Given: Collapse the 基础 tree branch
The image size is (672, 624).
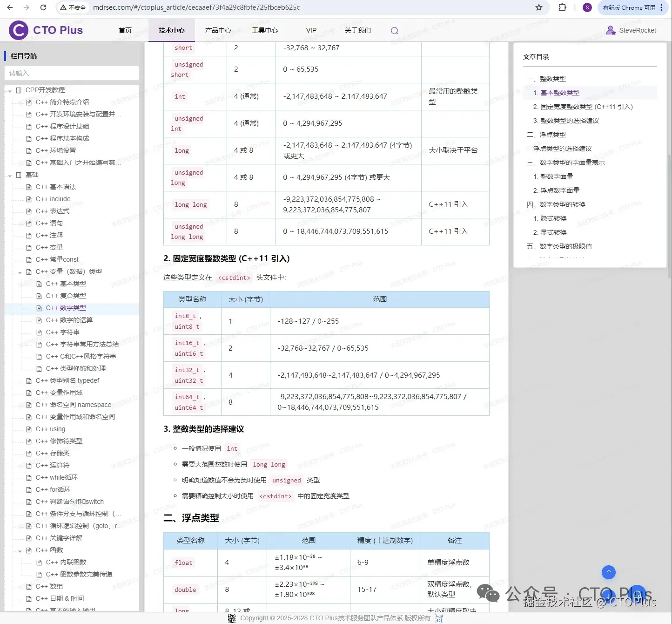Looking at the screenshot, I should 10,175.
